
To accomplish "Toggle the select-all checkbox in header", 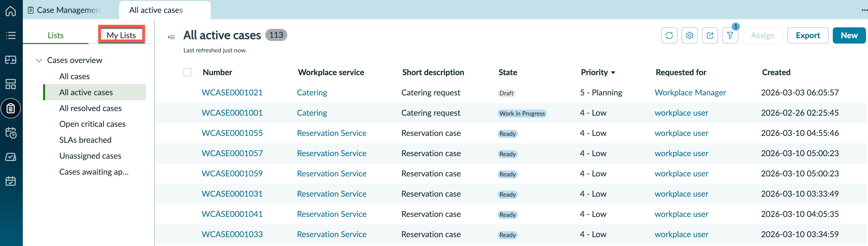I will pyautogui.click(x=187, y=72).
